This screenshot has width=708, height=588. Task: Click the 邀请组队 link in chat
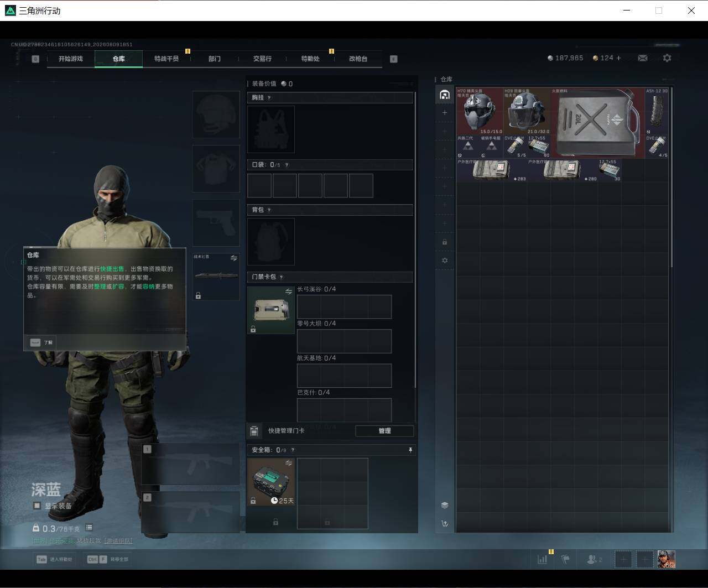(x=118, y=541)
